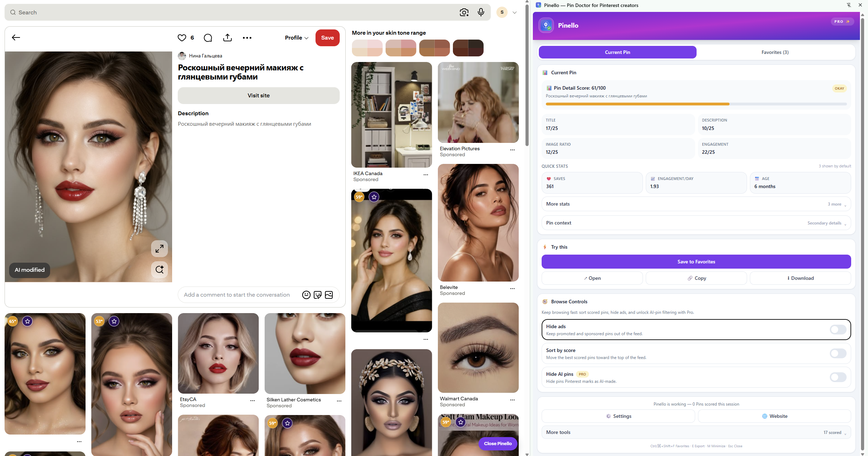The image size is (868, 456).
Task: Click the star favorite badge on the 65 scored pin
Action: click(x=27, y=321)
